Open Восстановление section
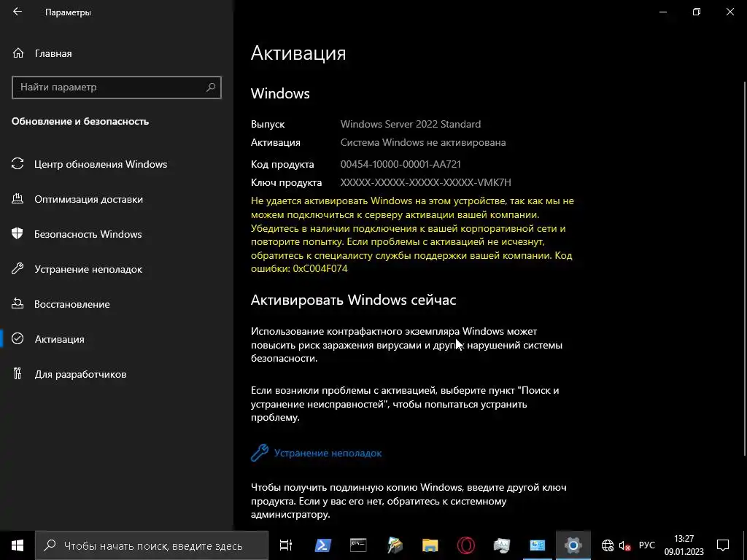The width and height of the screenshot is (747, 560). coord(72,304)
